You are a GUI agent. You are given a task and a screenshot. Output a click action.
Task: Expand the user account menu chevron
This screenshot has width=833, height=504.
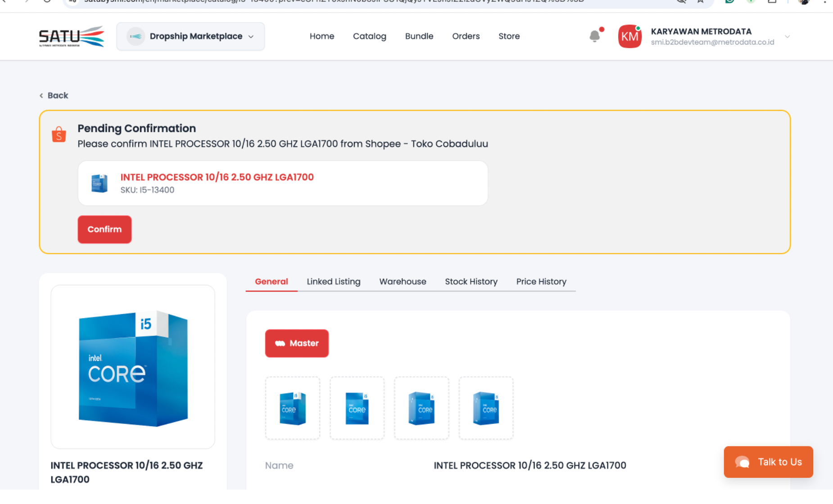(787, 36)
